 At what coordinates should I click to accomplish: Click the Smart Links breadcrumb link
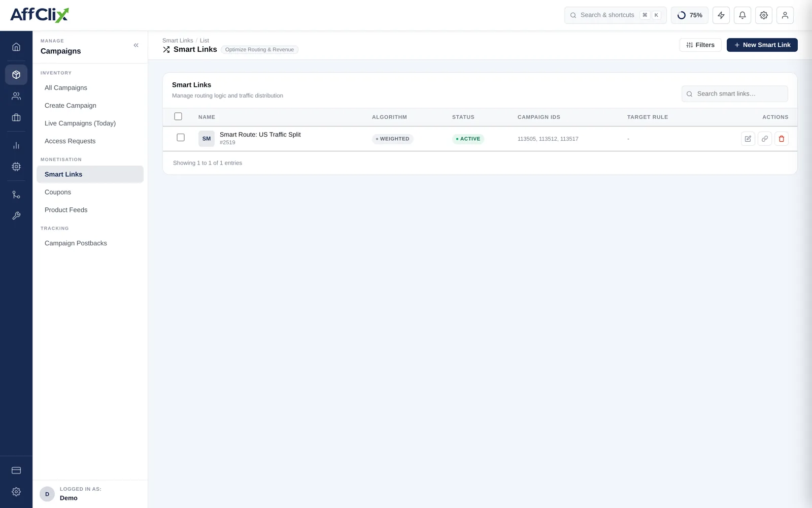(x=178, y=41)
